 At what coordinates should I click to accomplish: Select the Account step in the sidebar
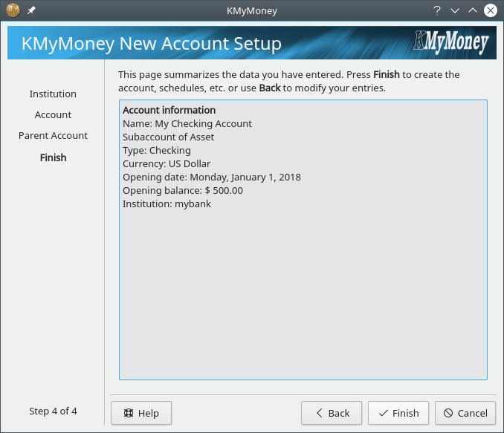tap(53, 114)
